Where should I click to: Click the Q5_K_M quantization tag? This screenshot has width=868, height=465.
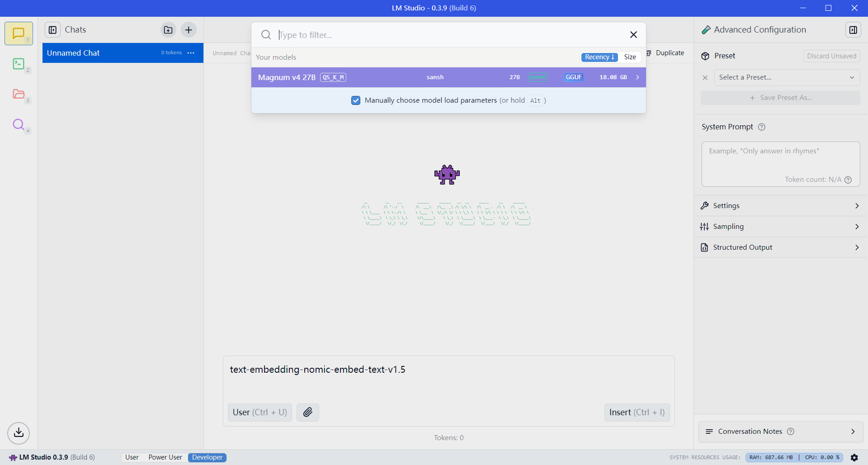pos(333,77)
